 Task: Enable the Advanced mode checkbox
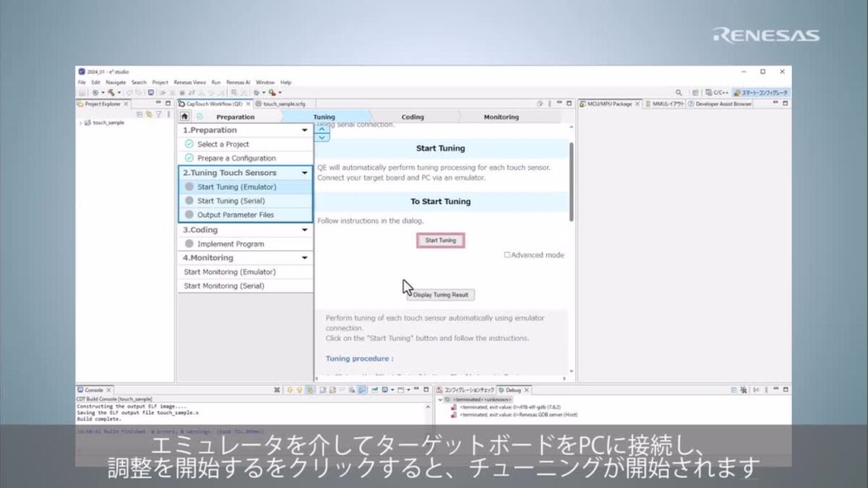(x=506, y=255)
